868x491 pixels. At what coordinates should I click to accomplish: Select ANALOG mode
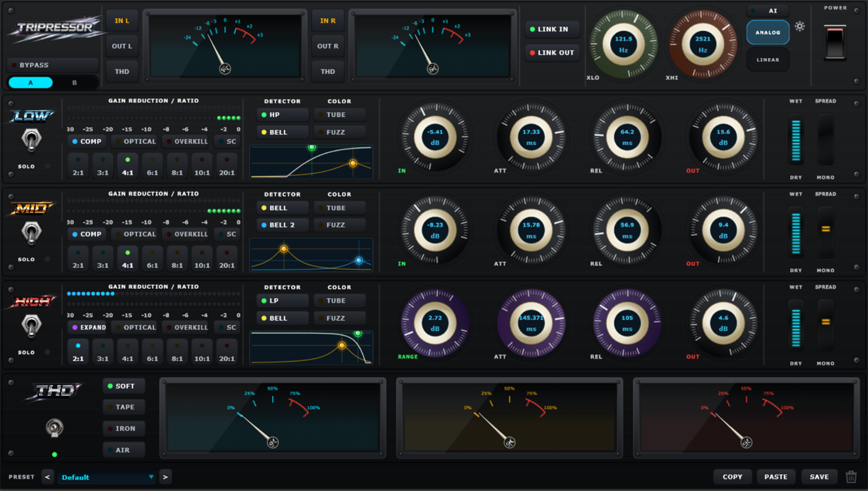(x=768, y=32)
